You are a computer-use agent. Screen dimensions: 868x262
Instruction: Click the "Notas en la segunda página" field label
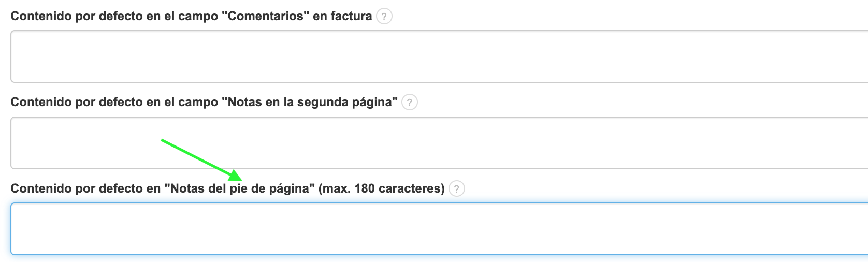204,103
